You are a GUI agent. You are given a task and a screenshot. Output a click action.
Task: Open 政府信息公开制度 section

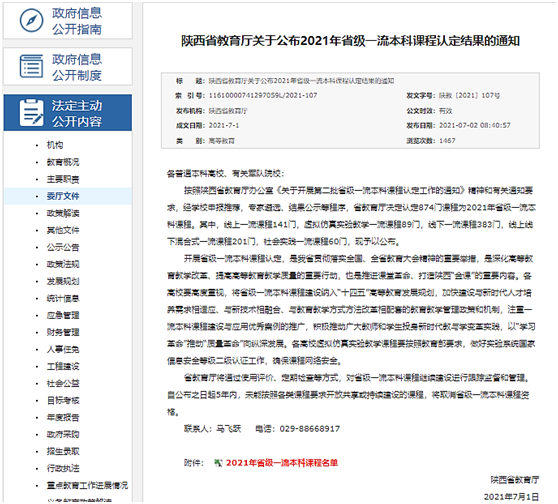click(x=68, y=67)
